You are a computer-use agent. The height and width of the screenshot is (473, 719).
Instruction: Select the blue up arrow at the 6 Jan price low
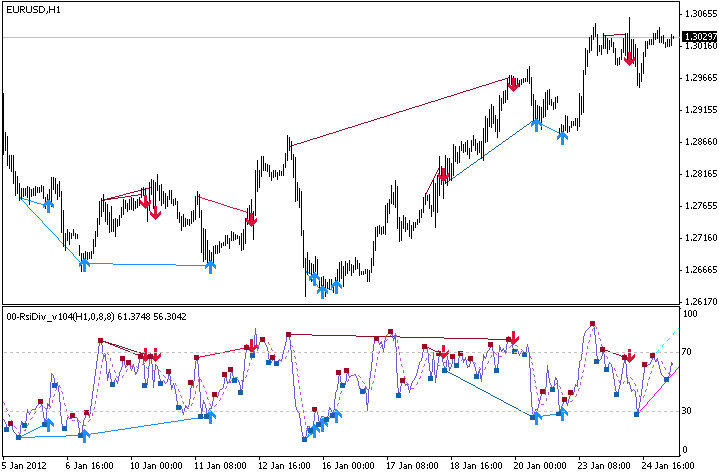pos(85,262)
